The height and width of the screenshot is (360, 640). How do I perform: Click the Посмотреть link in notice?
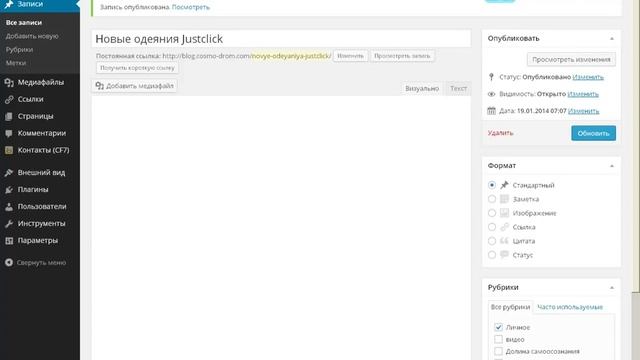click(191, 7)
